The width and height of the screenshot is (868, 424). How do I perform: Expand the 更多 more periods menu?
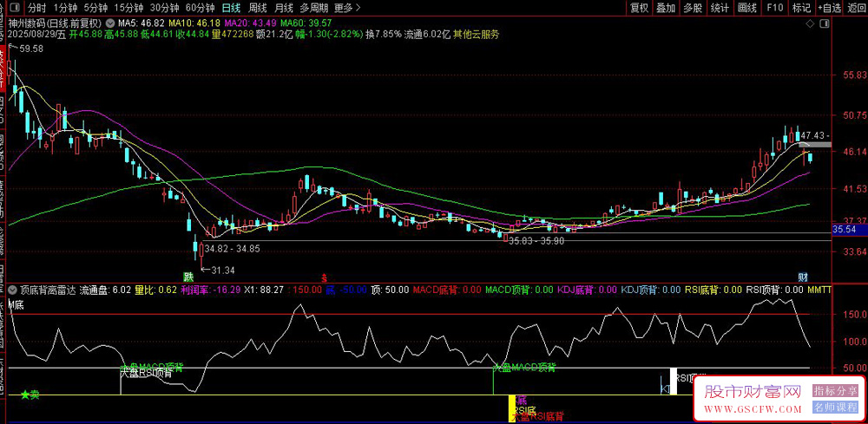[x=348, y=8]
